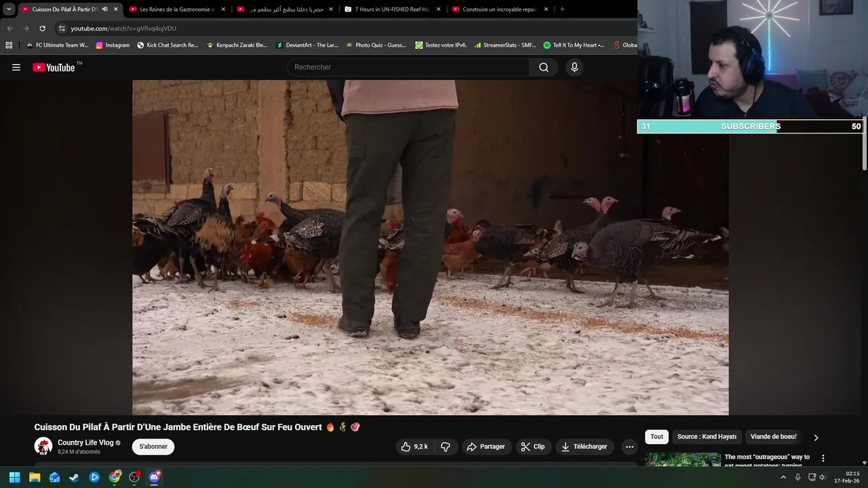The height and width of the screenshot is (488, 868).
Task: Open Google Chrome taskbar icon
Action: (x=115, y=477)
